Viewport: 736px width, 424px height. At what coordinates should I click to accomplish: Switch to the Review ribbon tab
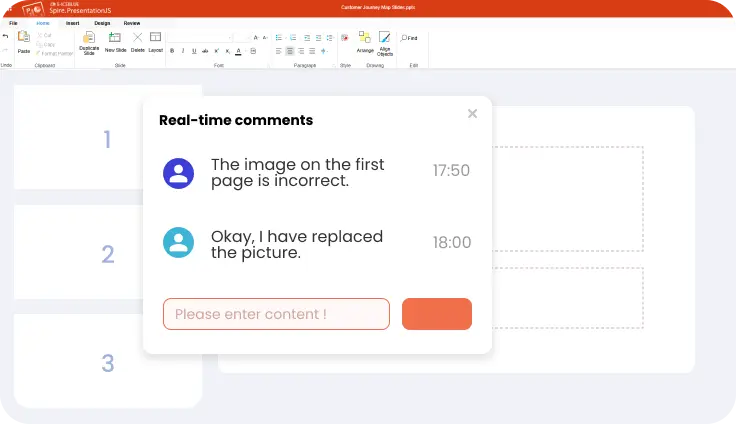[132, 23]
